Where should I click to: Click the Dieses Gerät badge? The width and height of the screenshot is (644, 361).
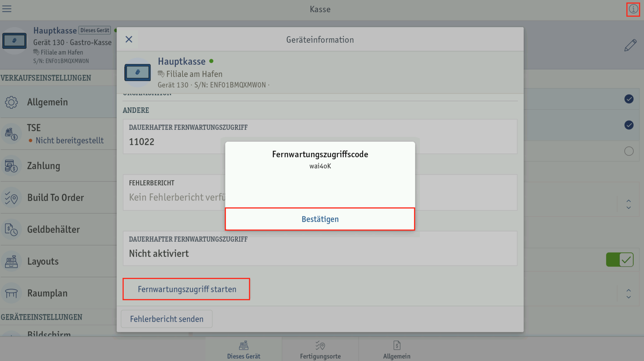95,30
